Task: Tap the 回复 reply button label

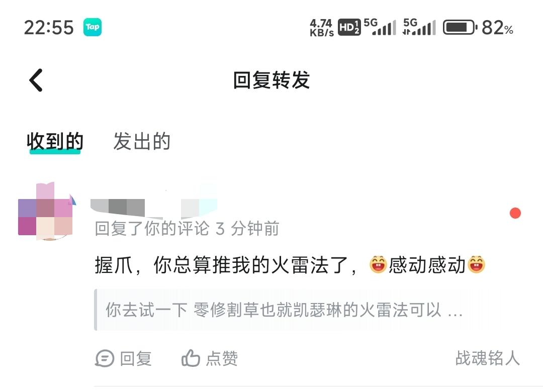Action: click(136, 358)
